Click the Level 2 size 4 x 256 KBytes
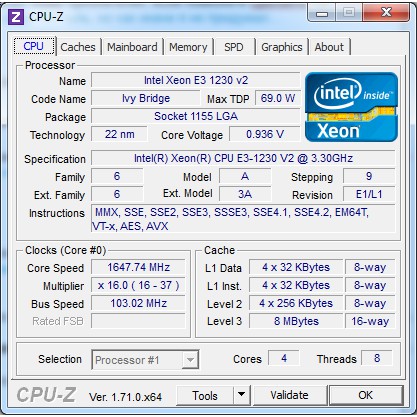 pyautogui.click(x=296, y=303)
